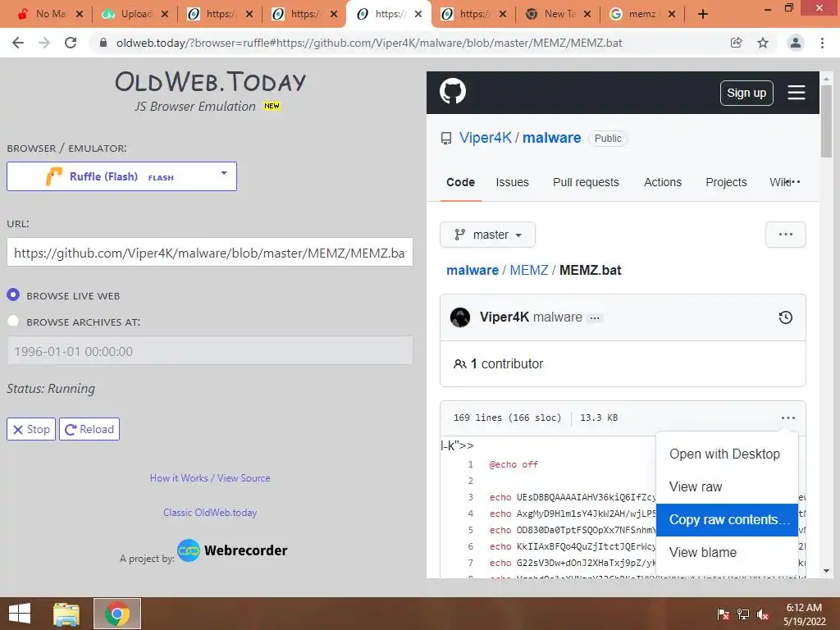Select Browse Archives At radio button
The height and width of the screenshot is (630, 840).
click(13, 321)
